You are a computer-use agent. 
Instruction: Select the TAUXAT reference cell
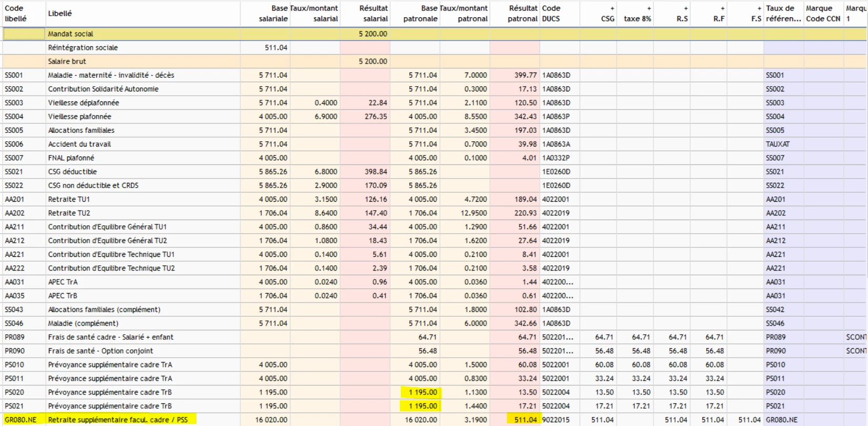pos(778,144)
